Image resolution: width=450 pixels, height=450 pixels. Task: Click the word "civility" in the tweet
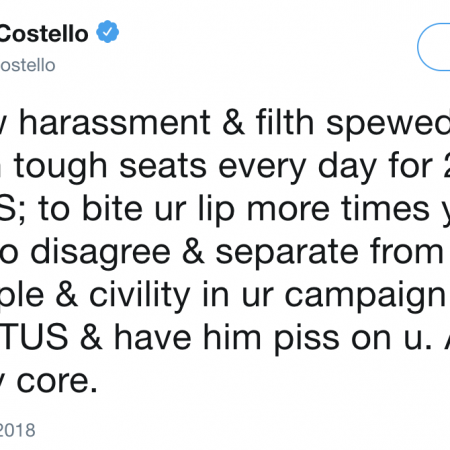click(x=140, y=295)
